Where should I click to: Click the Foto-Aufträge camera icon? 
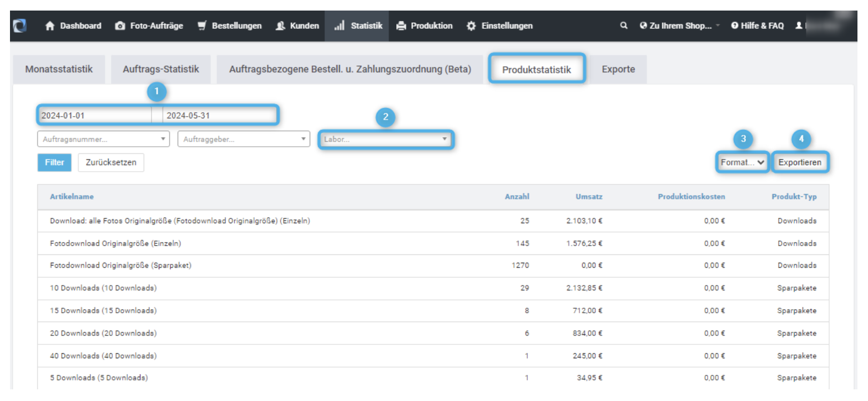click(120, 26)
